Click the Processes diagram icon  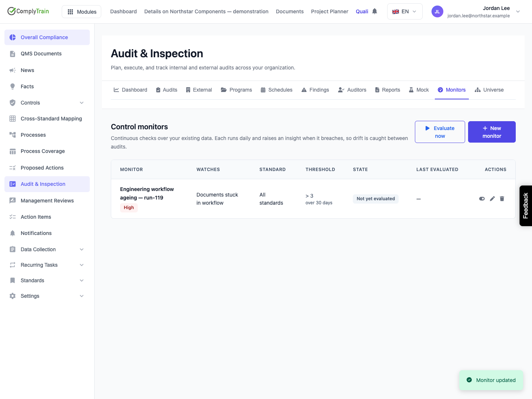(13, 135)
